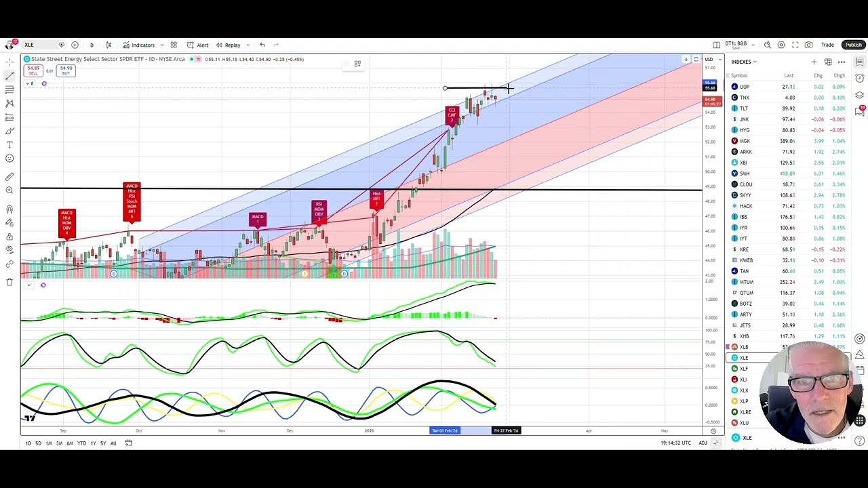Click the go to date calendar icon

tap(128, 443)
